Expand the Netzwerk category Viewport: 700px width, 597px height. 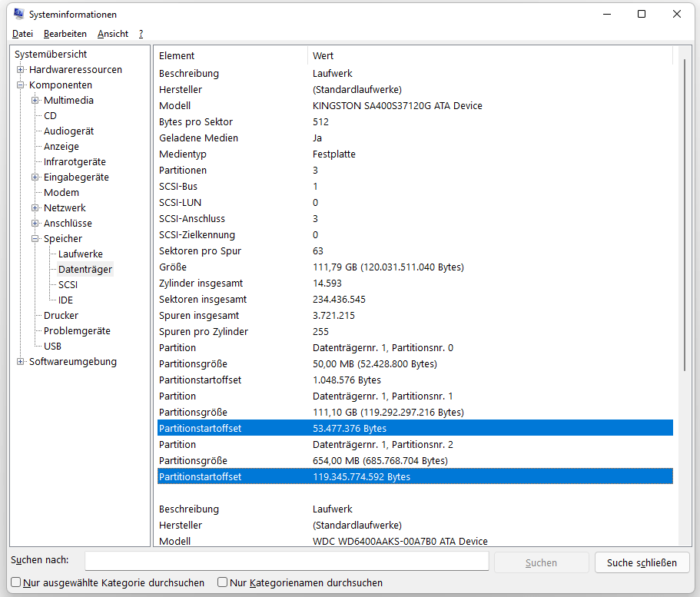coord(35,207)
